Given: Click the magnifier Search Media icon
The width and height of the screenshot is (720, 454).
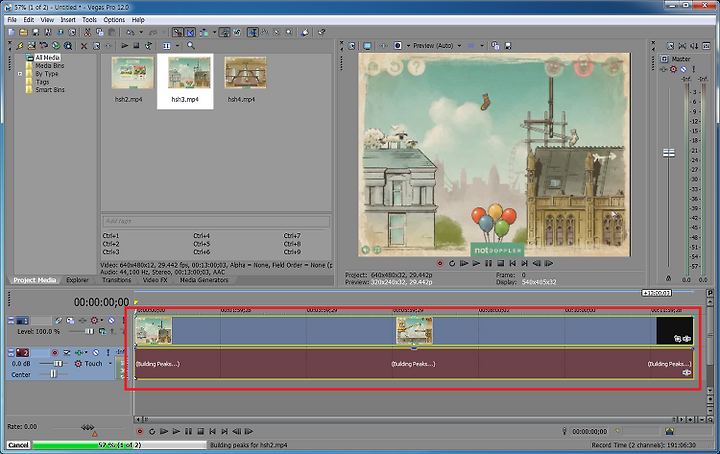Looking at the screenshot, I should pos(191,45).
